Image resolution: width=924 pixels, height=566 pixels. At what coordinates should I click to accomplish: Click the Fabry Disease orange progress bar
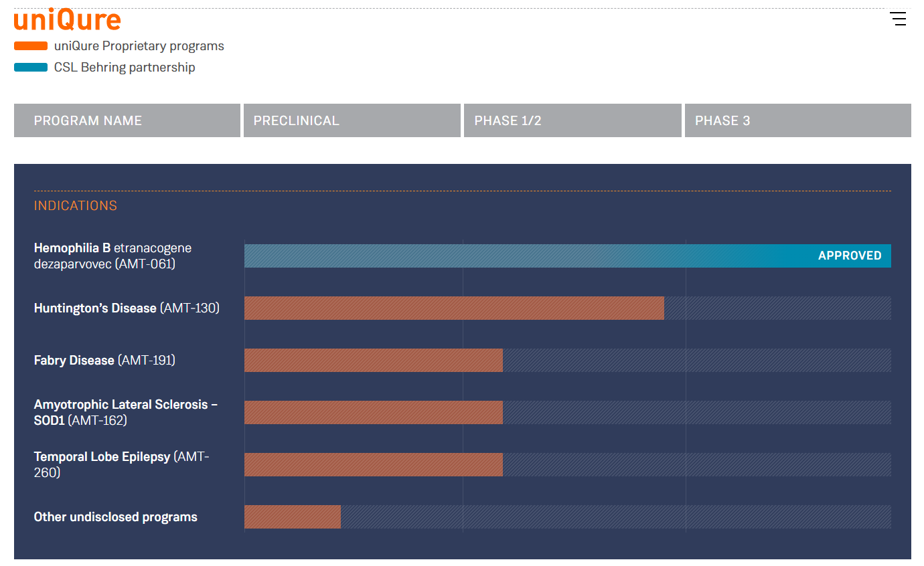point(373,361)
